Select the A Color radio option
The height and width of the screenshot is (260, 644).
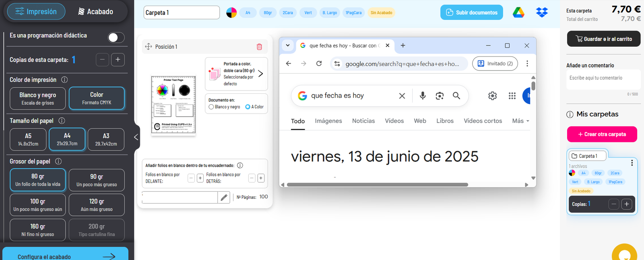tap(248, 107)
